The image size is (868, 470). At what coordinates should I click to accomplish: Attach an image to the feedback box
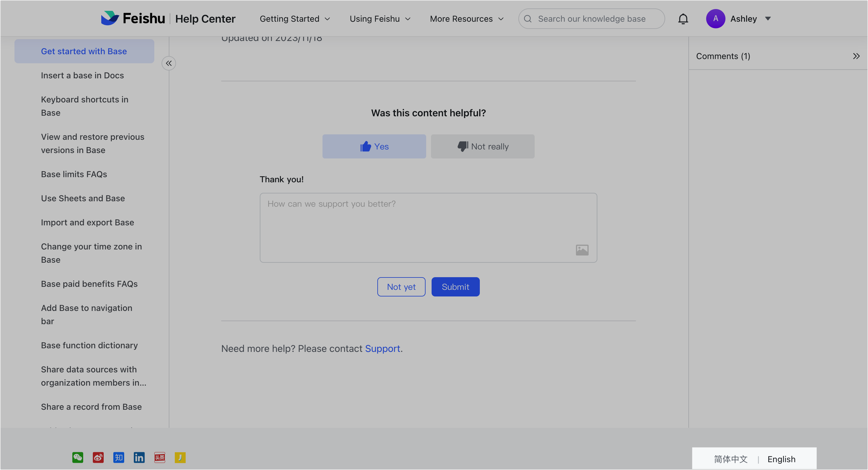point(582,250)
